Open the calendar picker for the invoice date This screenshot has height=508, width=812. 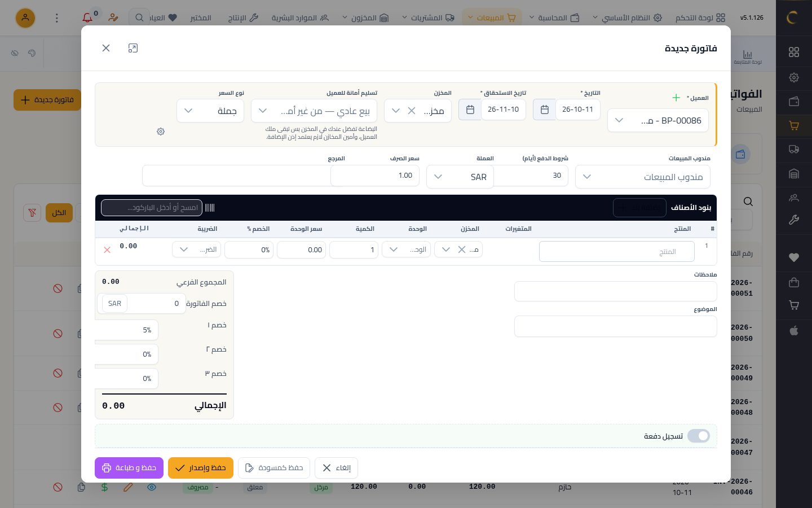pyautogui.click(x=544, y=110)
